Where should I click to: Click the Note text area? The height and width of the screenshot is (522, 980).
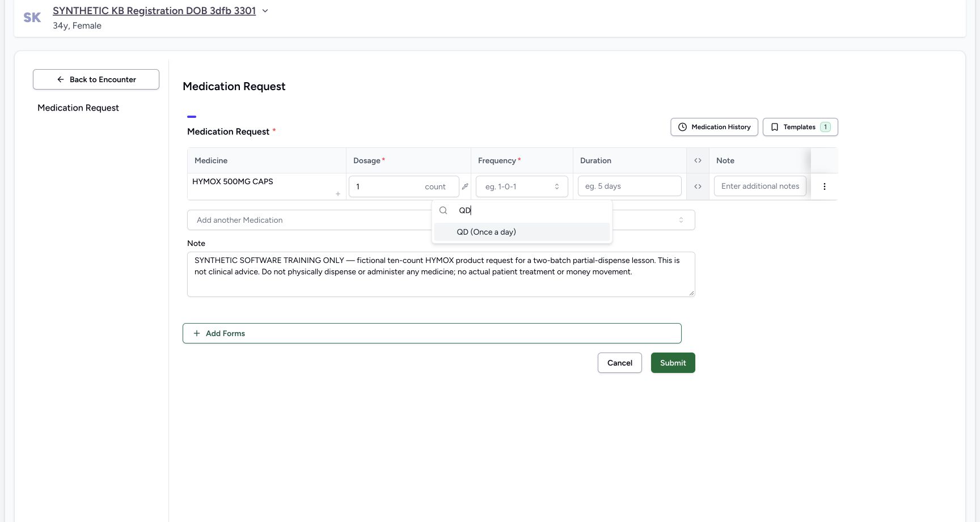click(441, 274)
